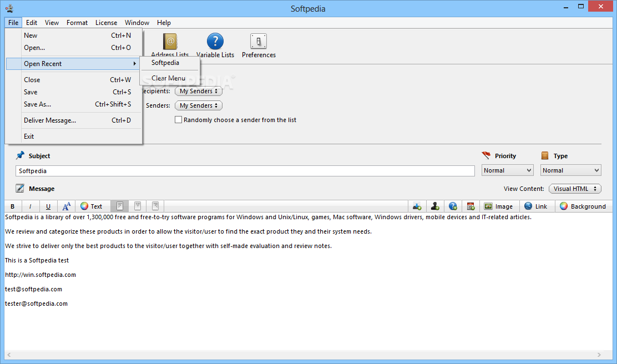
Task: Click the http://win.softpedia.com text in message
Action: (x=41, y=275)
